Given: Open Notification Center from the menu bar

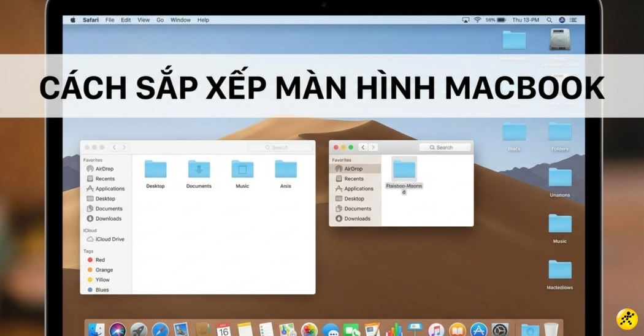Looking at the screenshot, I should [574, 20].
